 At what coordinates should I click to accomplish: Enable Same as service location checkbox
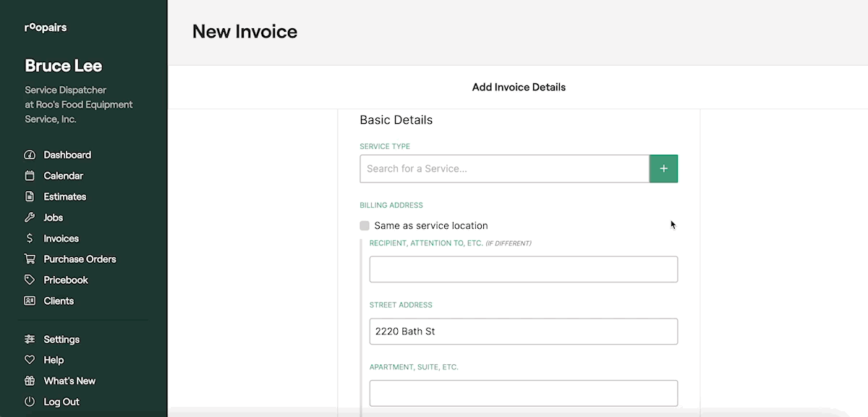pos(365,226)
